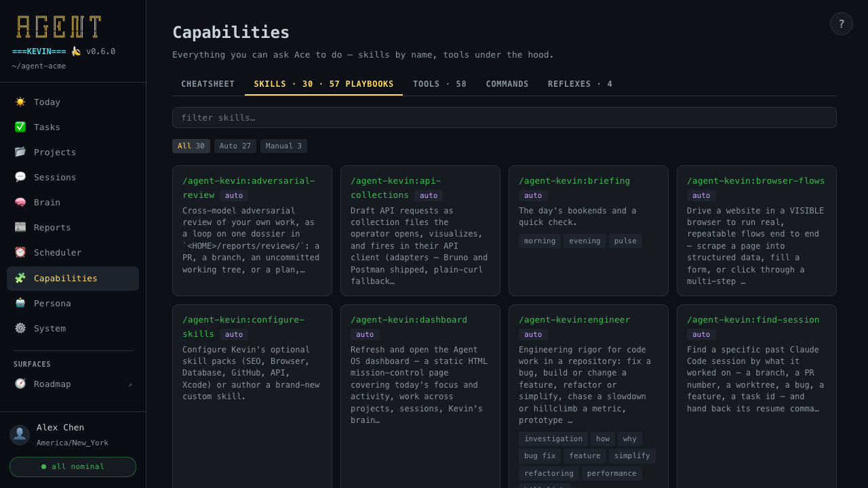Image resolution: width=868 pixels, height=488 pixels.
Task: Open the agent-kevin:adversarial-review skill
Action: click(249, 188)
